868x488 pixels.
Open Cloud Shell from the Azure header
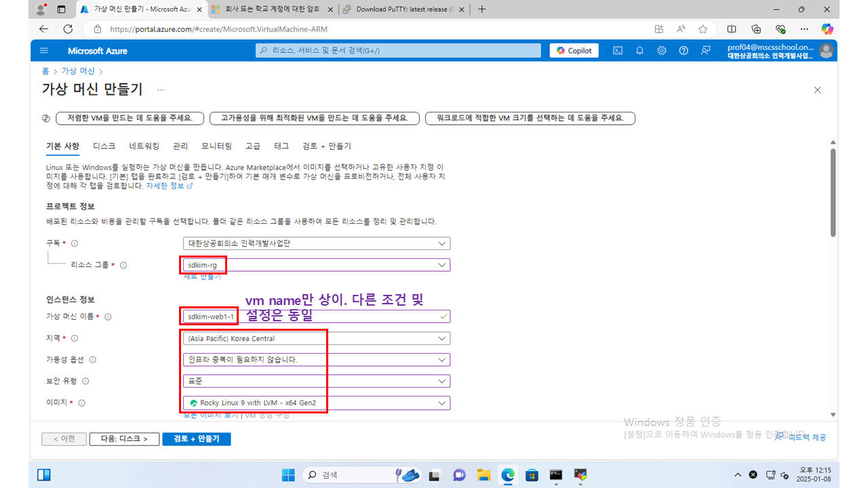coord(618,51)
